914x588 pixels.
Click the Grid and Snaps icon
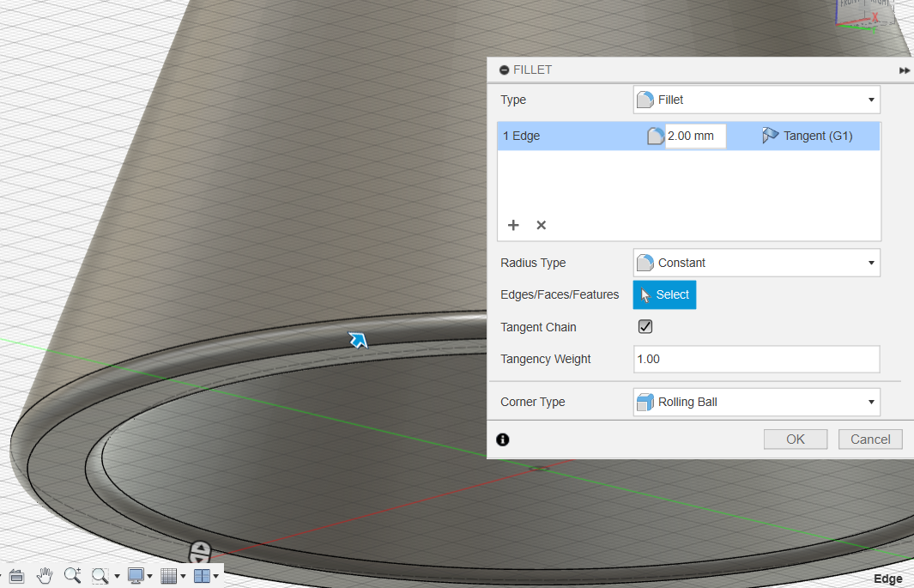click(168, 576)
